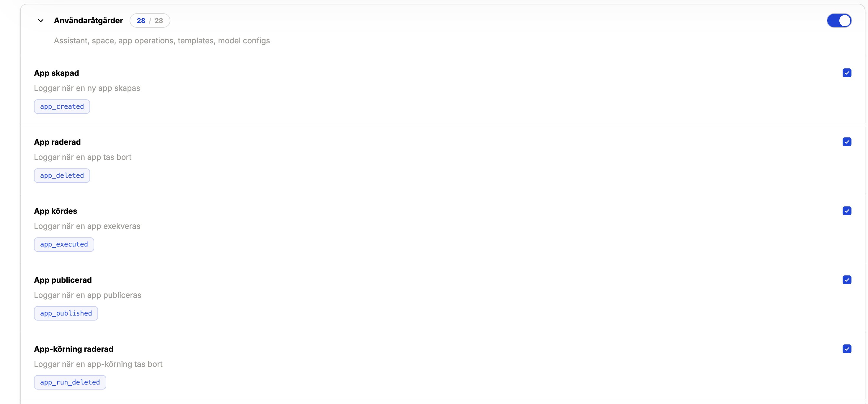This screenshot has height=404, width=868.
Task: Select the App kördes row title
Action: (x=56, y=211)
